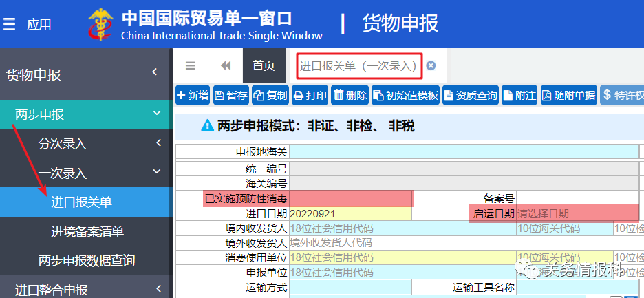Click the China International Trade Single Window logo
This screenshot has height=298, width=644.
[x=101, y=24]
